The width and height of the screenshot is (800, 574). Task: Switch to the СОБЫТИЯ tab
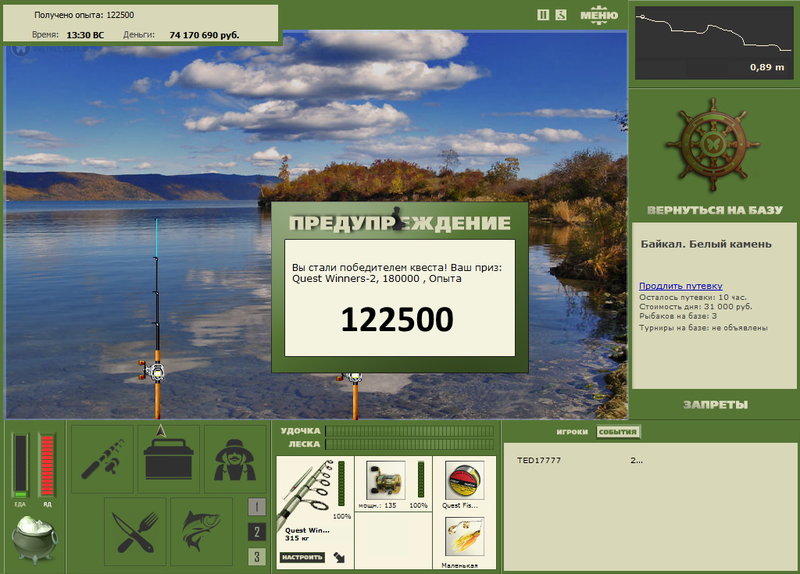pos(618,432)
